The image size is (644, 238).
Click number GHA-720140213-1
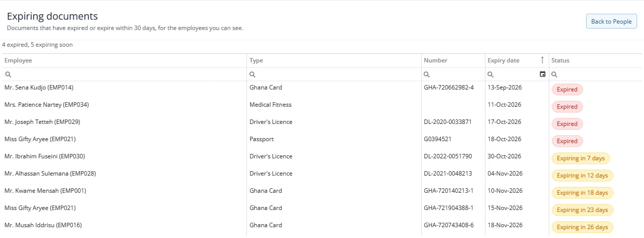449,191
